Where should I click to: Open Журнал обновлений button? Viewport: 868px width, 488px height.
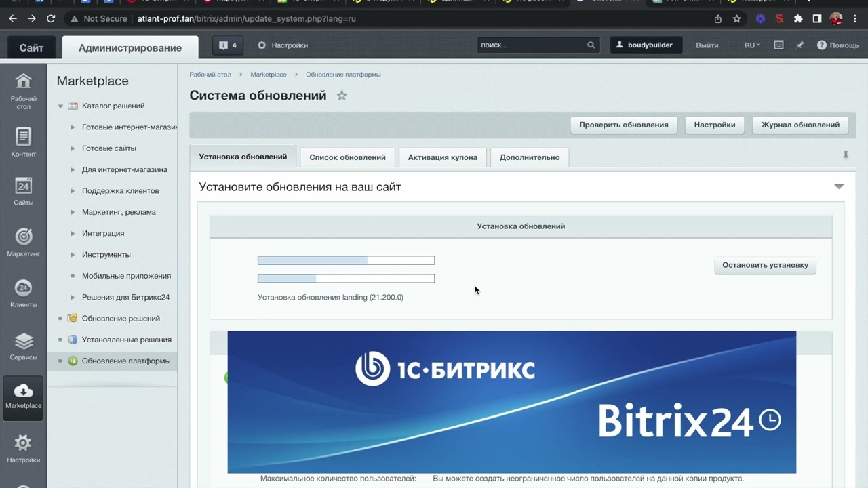(x=800, y=125)
